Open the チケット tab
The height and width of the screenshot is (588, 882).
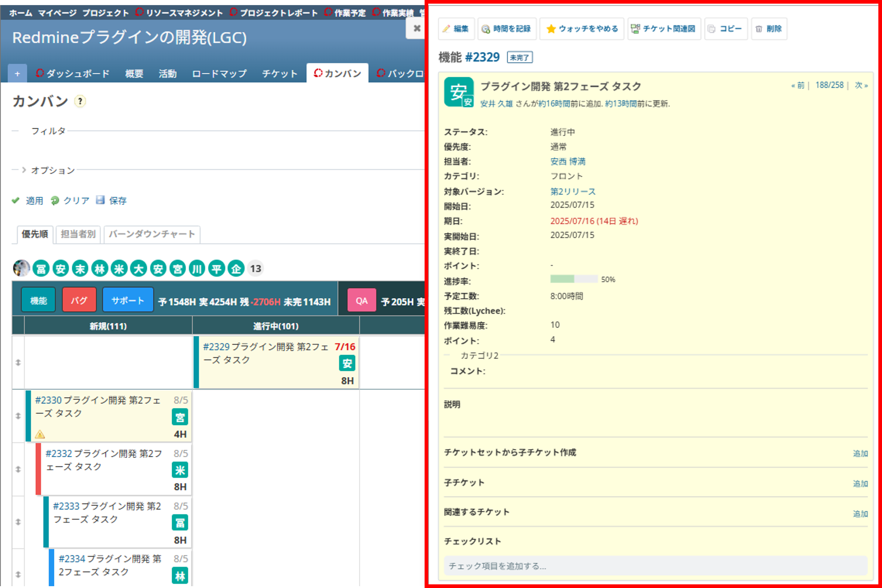280,74
